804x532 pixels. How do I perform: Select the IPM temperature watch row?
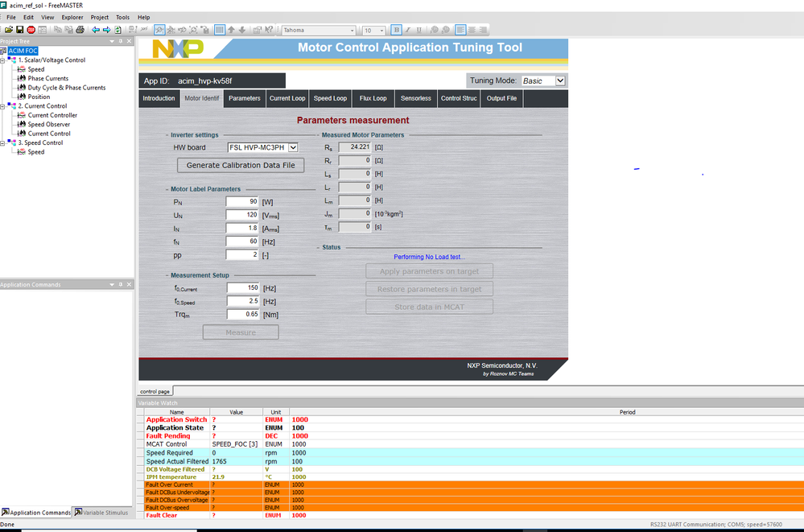(x=470, y=476)
